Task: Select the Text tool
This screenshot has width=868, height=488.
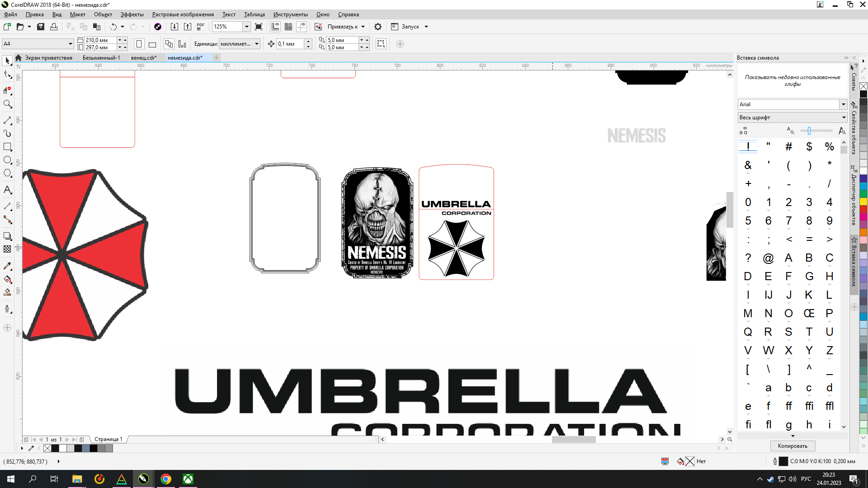Action: (x=7, y=190)
